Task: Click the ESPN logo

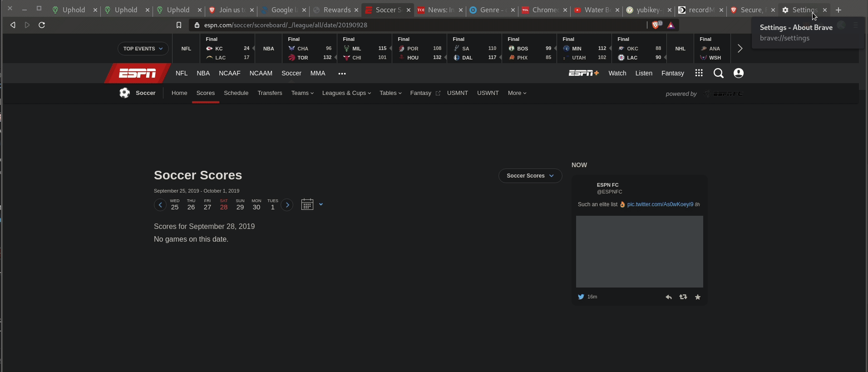Action: point(138,73)
